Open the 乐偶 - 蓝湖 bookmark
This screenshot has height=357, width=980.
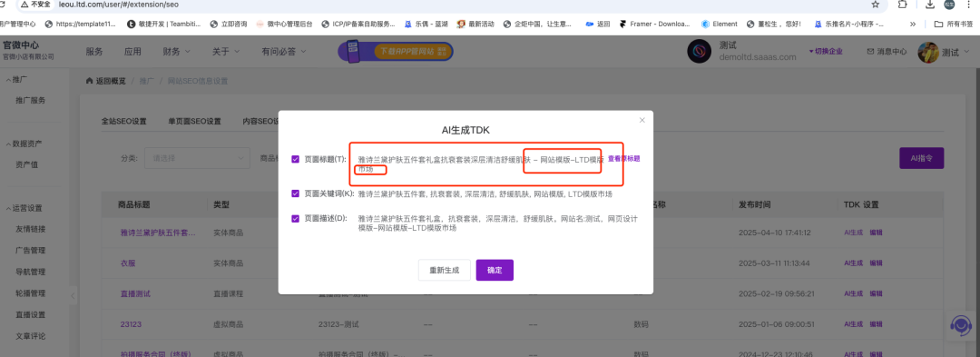coord(426,25)
